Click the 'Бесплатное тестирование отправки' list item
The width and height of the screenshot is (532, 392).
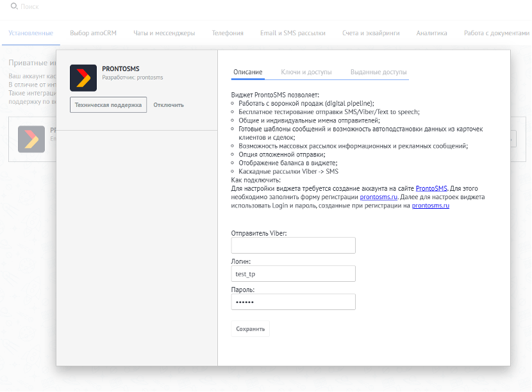tap(329, 112)
